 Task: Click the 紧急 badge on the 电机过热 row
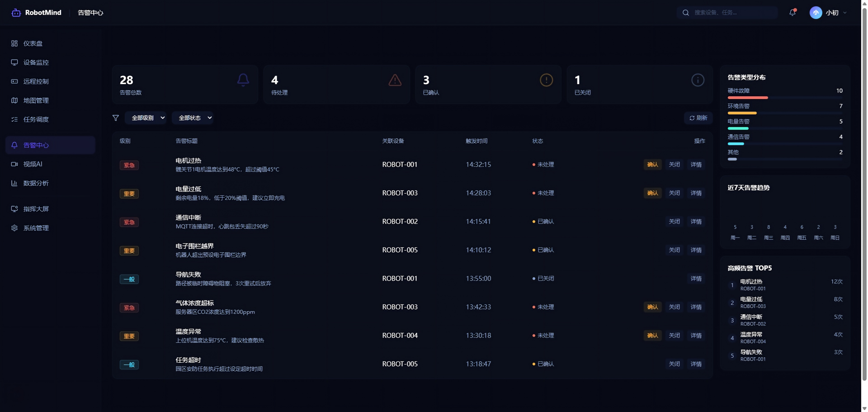129,165
